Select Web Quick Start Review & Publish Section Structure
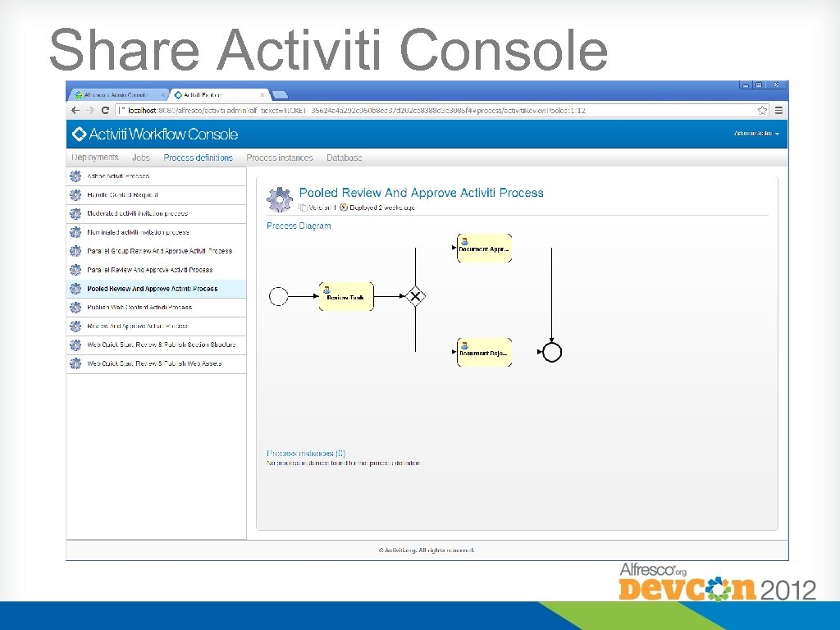This screenshot has width=840, height=630. [156, 345]
